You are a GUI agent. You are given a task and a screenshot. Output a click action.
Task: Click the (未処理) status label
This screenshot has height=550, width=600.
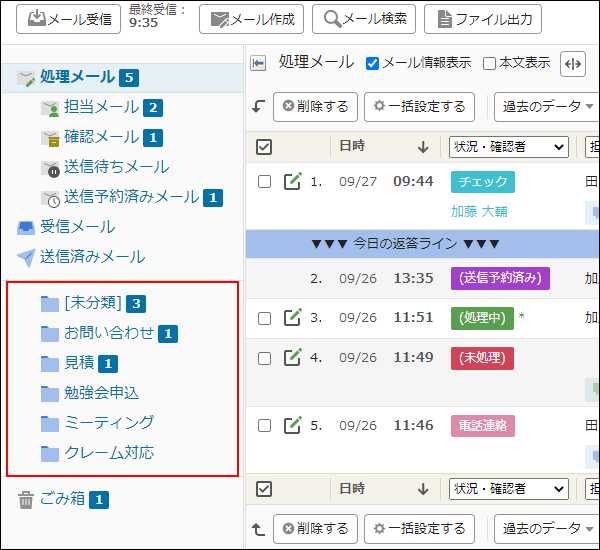482,358
